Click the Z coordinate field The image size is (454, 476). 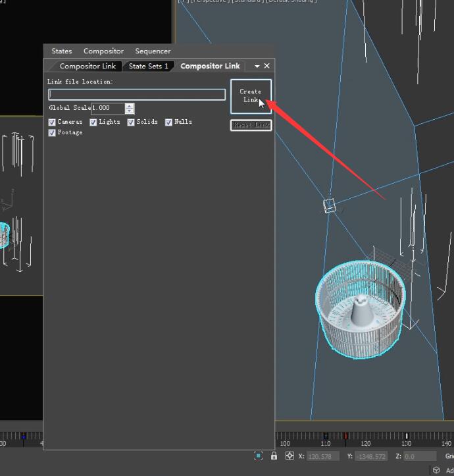pos(420,456)
